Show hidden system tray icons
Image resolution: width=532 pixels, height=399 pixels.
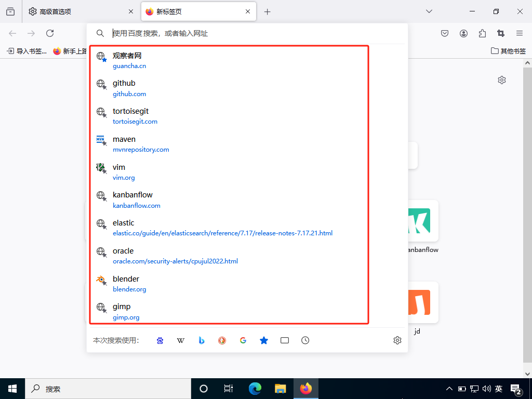(x=449, y=389)
